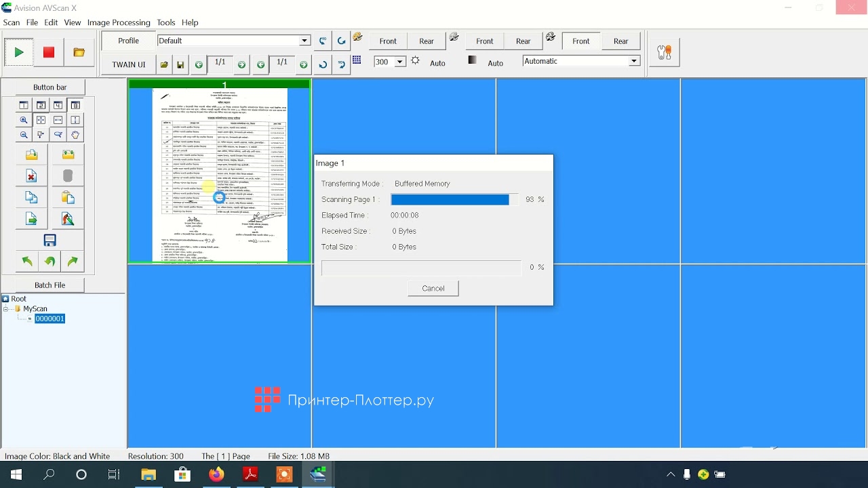868x488 pixels.
Task: Open the Profile dropdown showing Default
Action: coord(304,41)
